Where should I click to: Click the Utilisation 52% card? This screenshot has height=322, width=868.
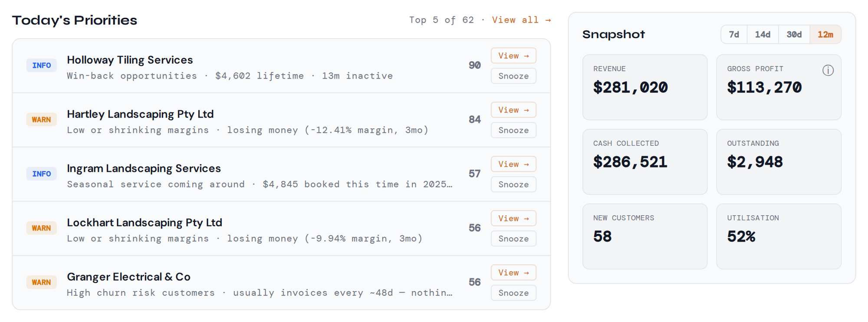coord(779,237)
